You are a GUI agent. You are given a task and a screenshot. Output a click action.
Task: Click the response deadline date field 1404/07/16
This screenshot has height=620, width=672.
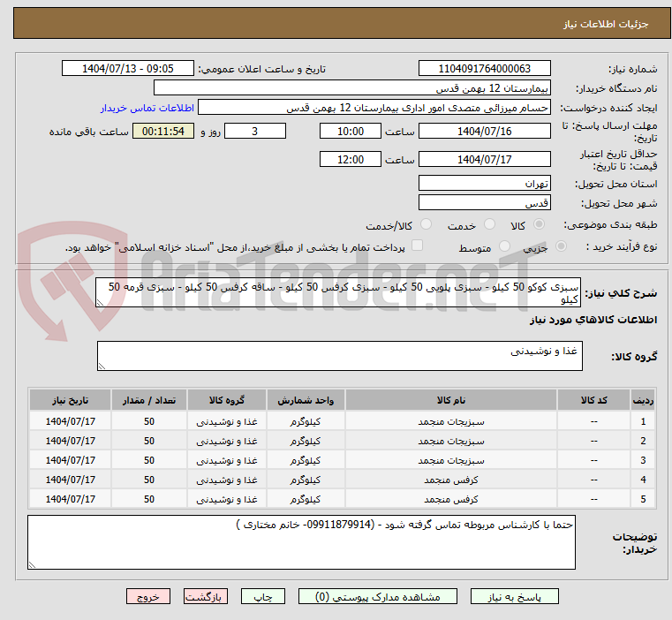484,132
